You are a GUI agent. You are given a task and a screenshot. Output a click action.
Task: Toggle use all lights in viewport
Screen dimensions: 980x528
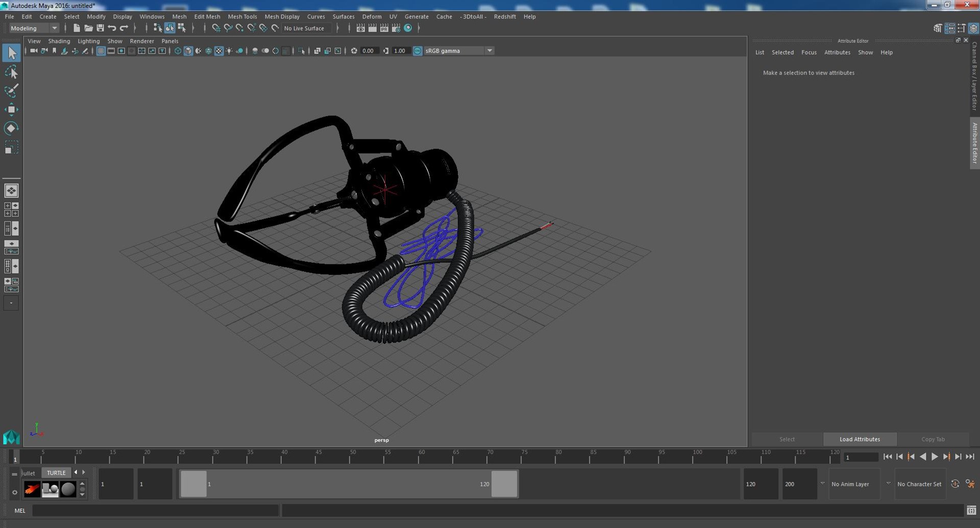click(229, 51)
